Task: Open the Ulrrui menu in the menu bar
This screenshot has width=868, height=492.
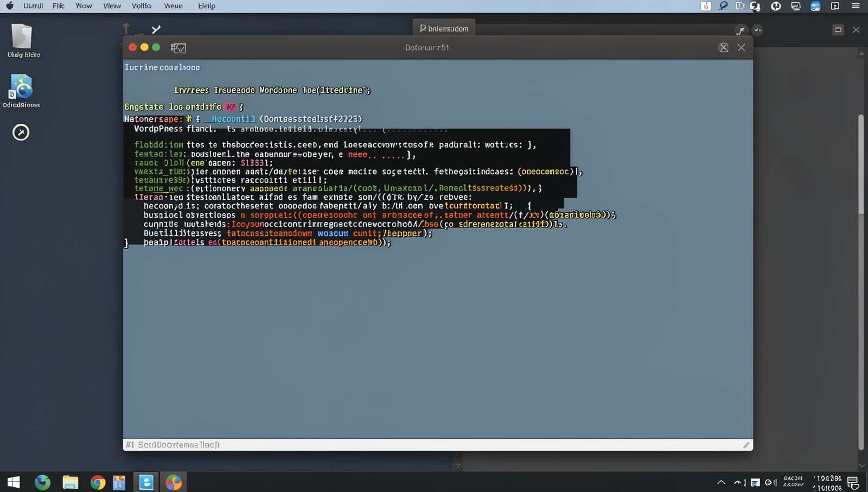Action: (x=33, y=6)
